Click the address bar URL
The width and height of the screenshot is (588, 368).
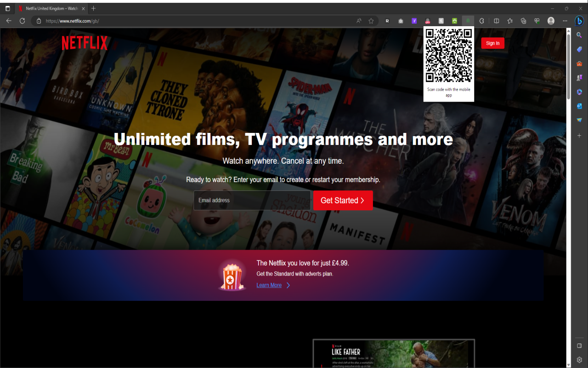(73, 21)
